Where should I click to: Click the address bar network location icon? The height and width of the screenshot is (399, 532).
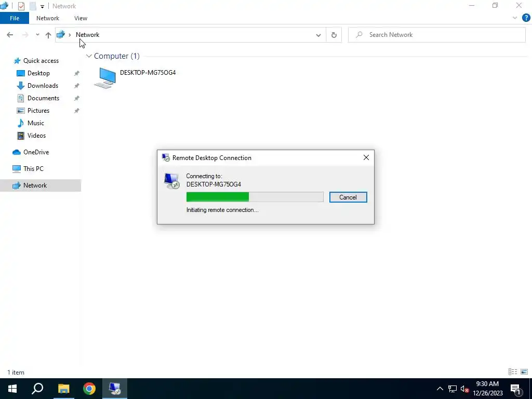[x=61, y=35]
